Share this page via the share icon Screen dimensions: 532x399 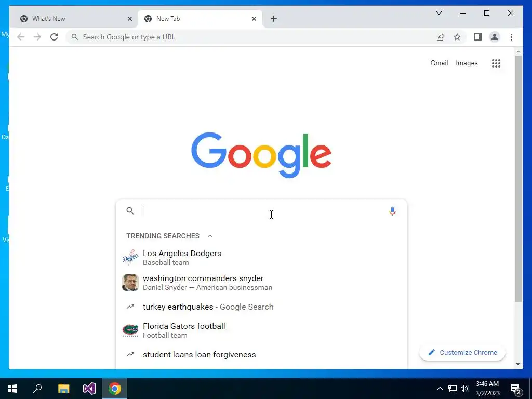pyautogui.click(x=441, y=37)
